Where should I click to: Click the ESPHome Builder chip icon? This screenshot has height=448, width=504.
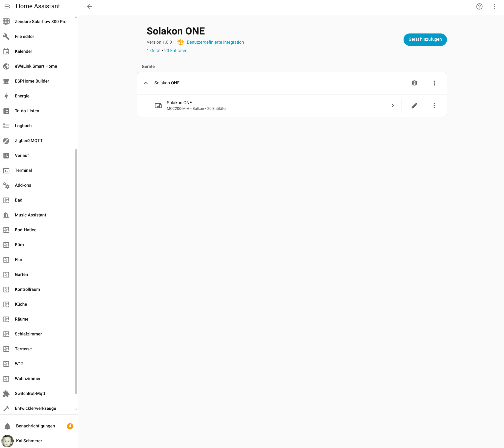coord(6,81)
